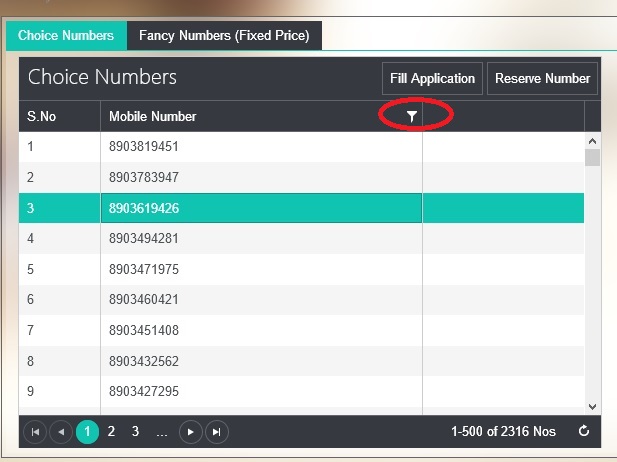Image resolution: width=617 pixels, height=462 pixels.
Task: Select the Choice Numbers tab
Action: coord(66,36)
